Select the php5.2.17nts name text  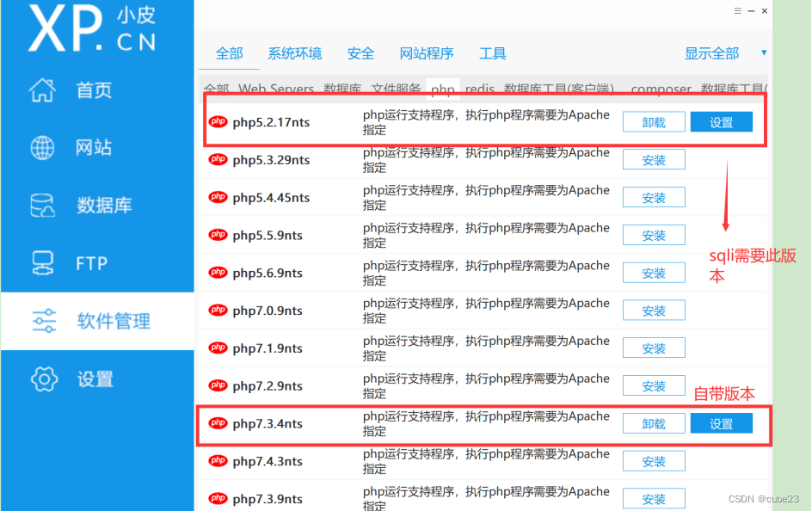[x=271, y=123]
